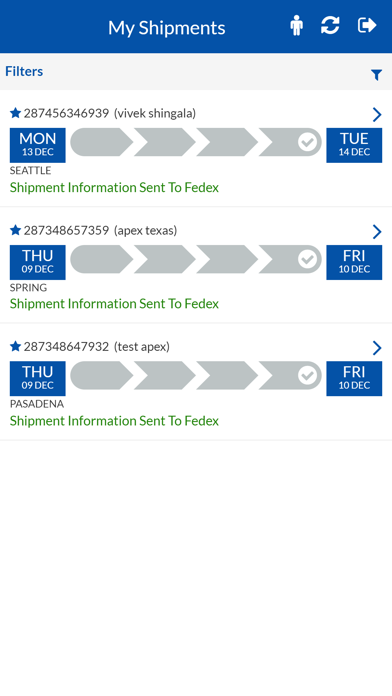
Task: Toggle star on shipment 287348647932
Action: click(16, 346)
